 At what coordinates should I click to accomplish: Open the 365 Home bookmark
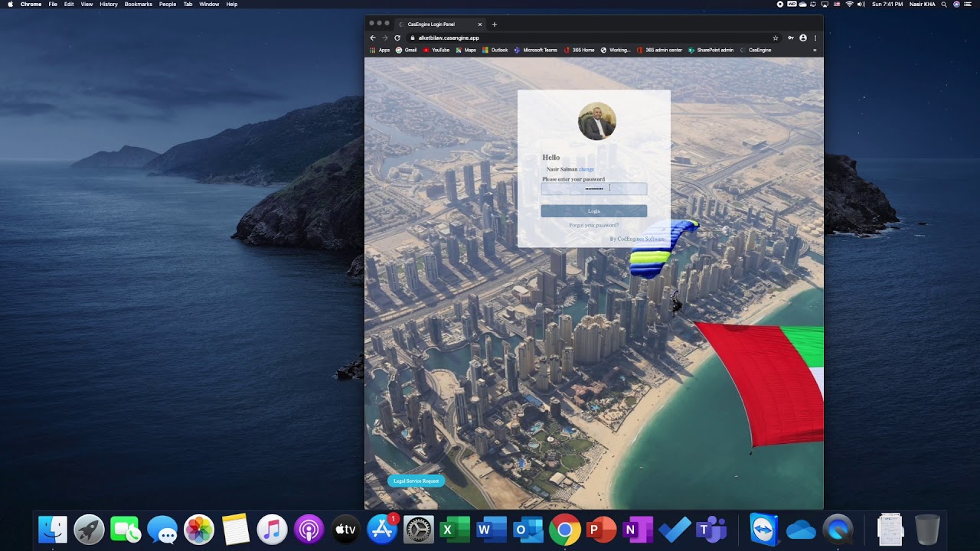click(x=580, y=50)
